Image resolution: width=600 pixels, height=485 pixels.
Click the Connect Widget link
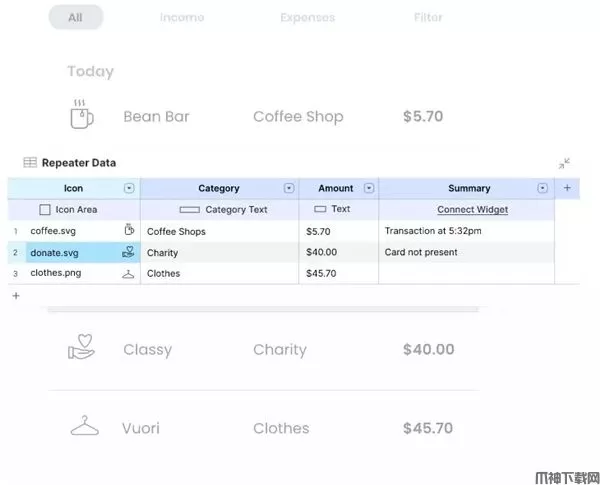coord(472,210)
